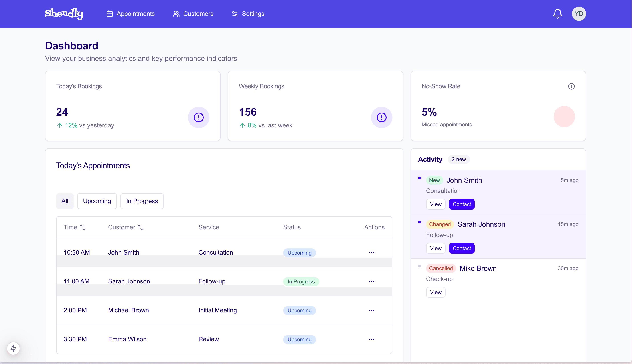632x364 pixels.
Task: Contact John Smith from Activity
Action: 462,204
